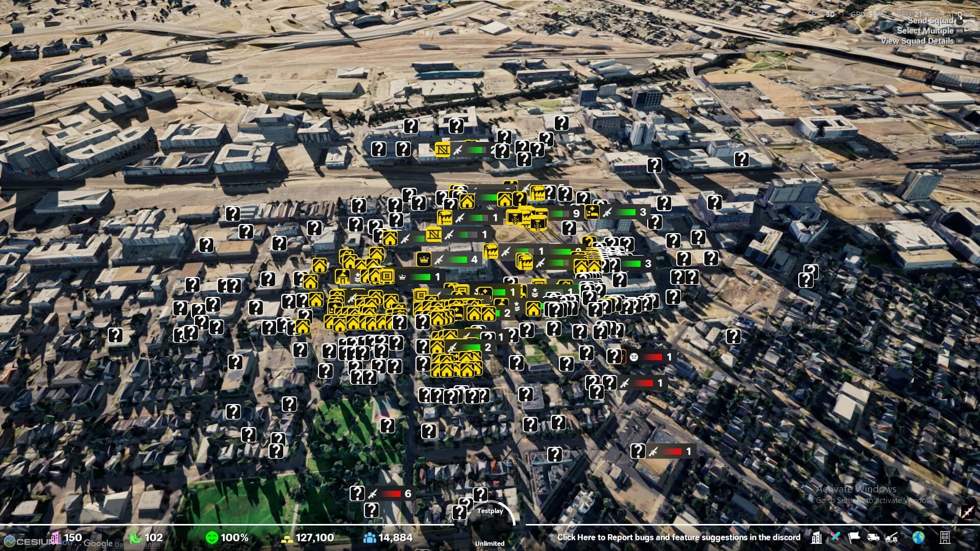Click the green happiness 100% indicator

(227, 537)
